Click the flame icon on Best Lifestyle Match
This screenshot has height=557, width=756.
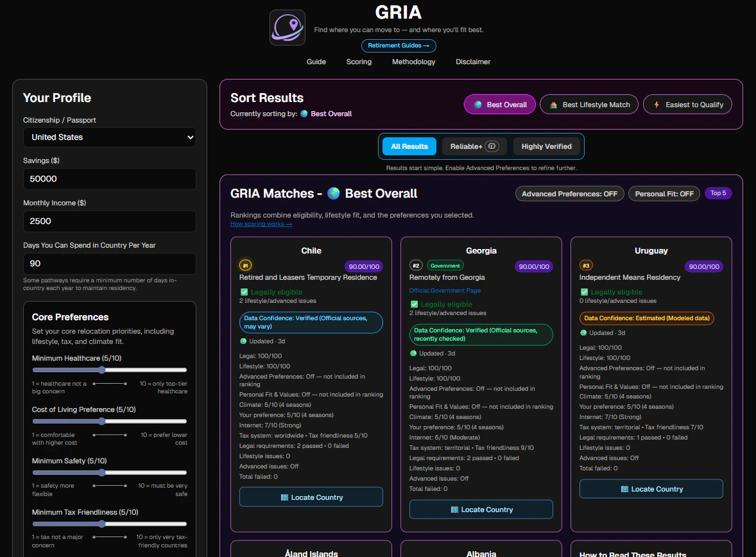click(554, 104)
